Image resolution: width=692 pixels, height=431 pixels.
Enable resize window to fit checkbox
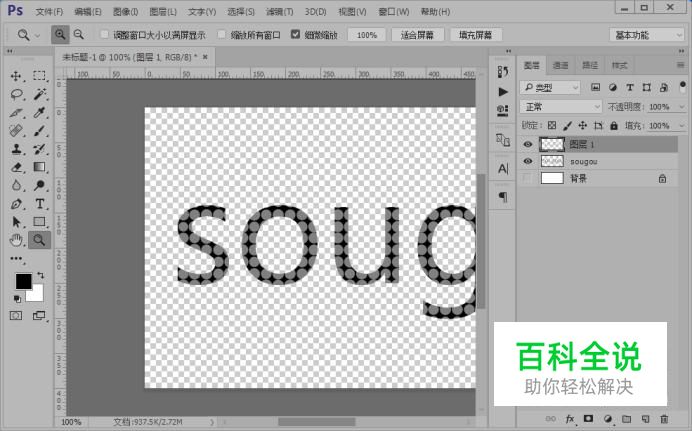tap(105, 34)
